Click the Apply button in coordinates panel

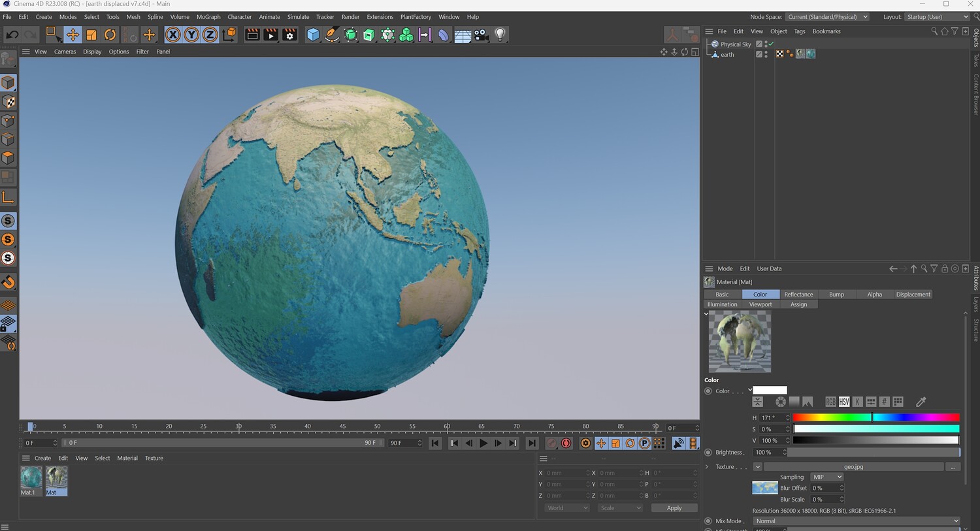coord(674,508)
